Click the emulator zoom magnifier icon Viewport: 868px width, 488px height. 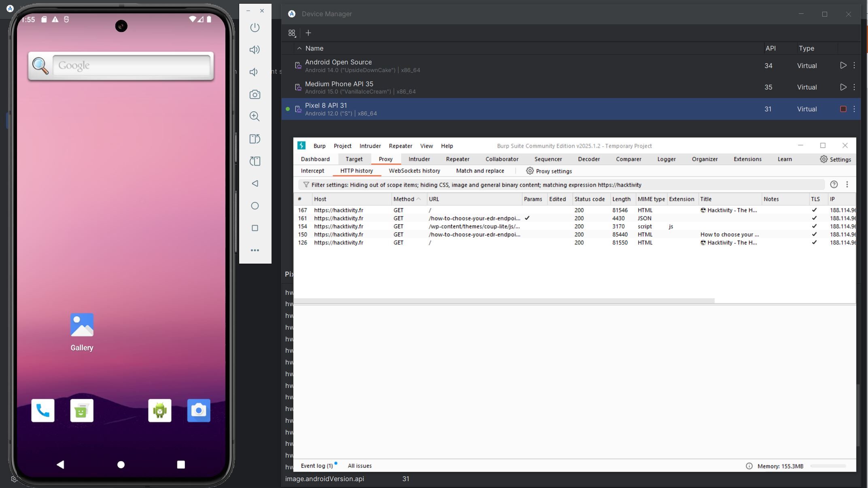point(255,117)
